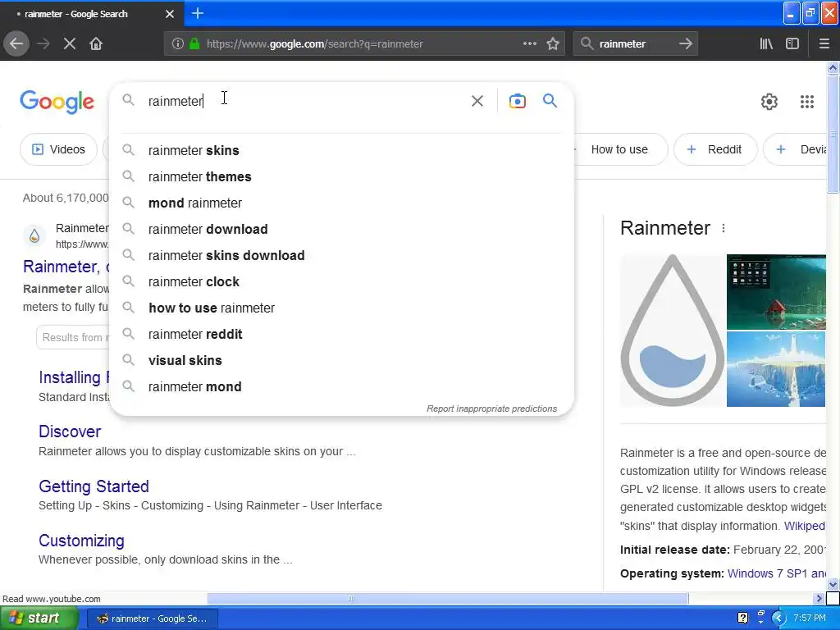840x630 pixels.
Task: Click the Firefox search bar field
Action: [635, 44]
